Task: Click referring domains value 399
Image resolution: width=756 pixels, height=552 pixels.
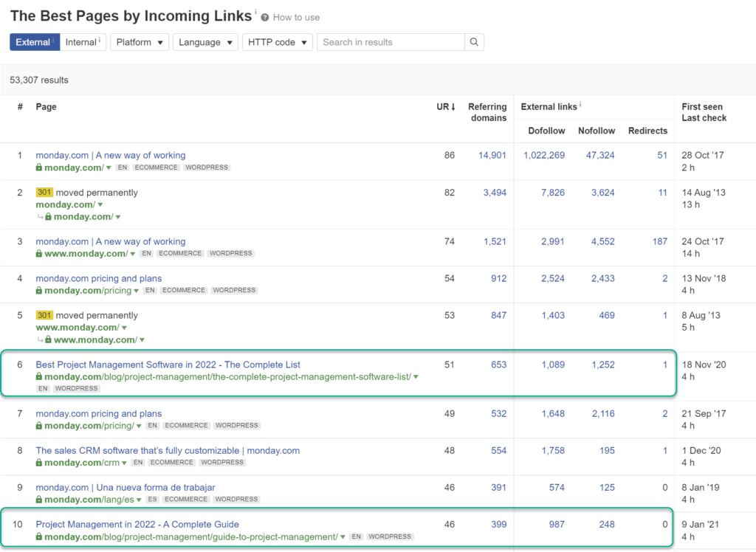Action: tap(498, 524)
